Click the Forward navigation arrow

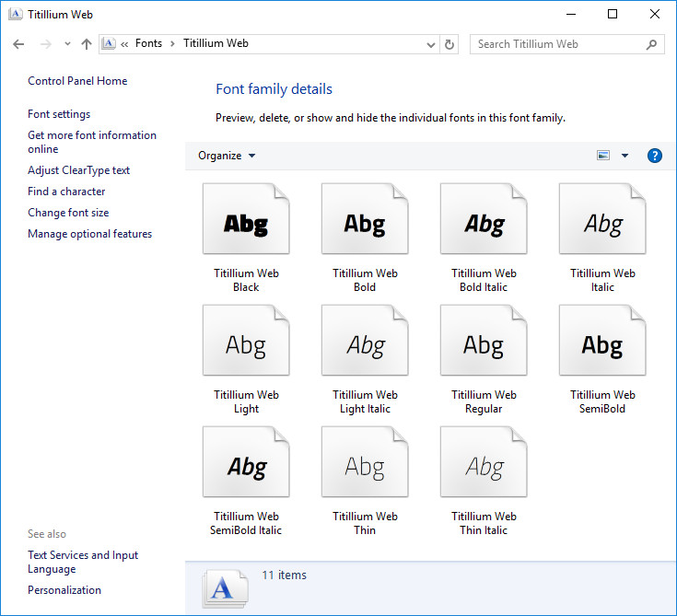point(46,44)
